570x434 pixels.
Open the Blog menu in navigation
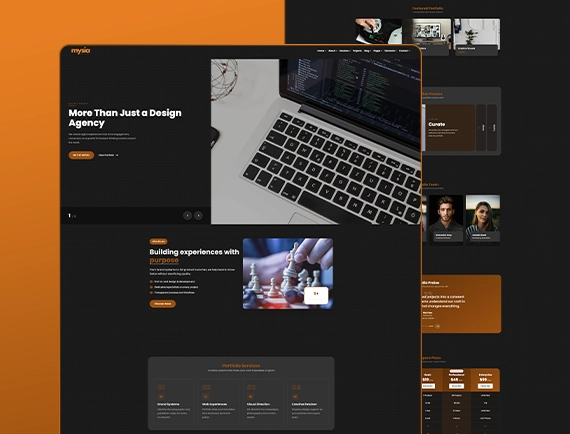[x=367, y=51]
